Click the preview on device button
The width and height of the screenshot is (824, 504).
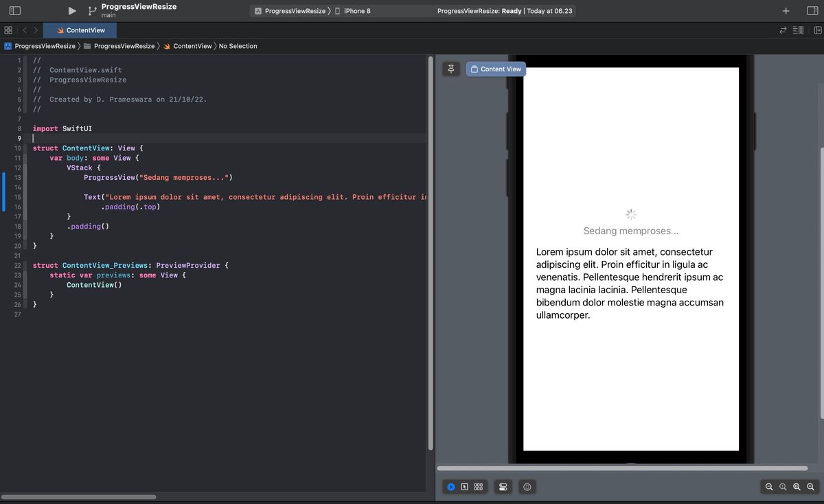click(527, 487)
